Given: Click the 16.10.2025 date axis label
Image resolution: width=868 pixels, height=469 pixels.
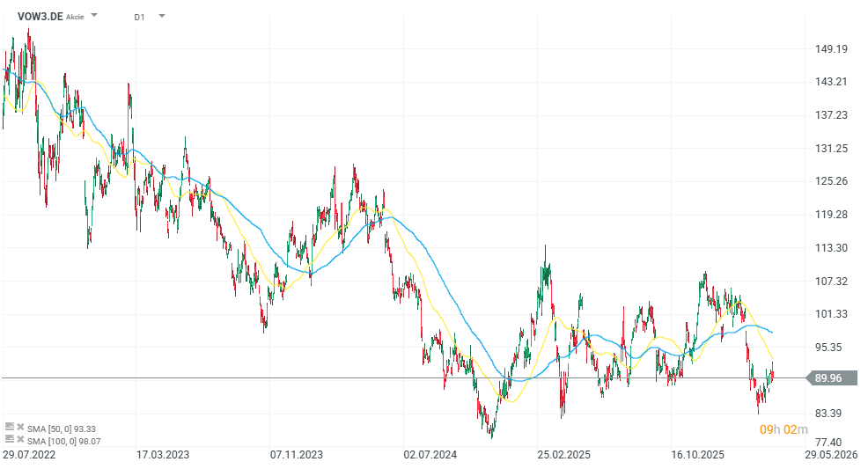Looking at the screenshot, I should tap(697, 455).
